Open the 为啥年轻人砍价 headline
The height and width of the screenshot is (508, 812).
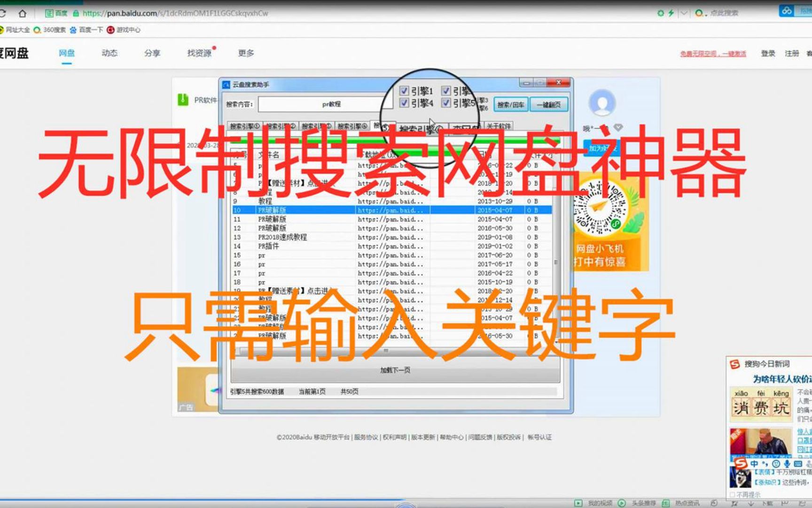tap(782, 379)
